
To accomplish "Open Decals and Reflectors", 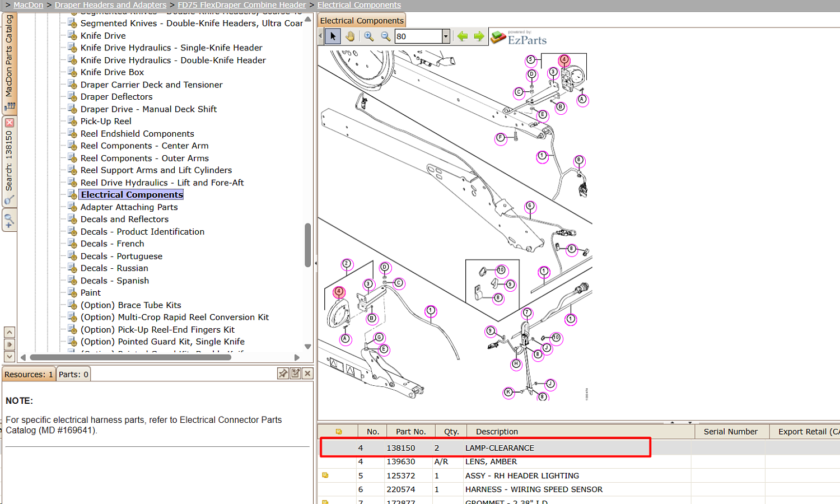I will (124, 220).
